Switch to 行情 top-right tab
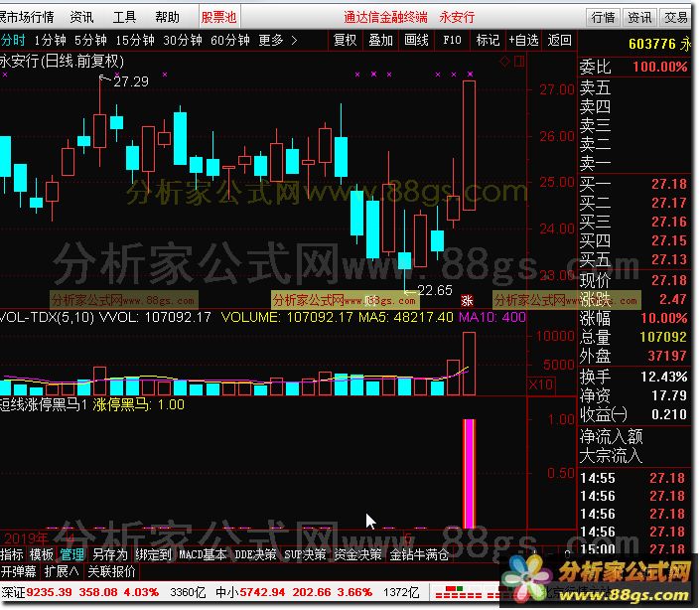This screenshot has width=700, height=610. (x=603, y=17)
